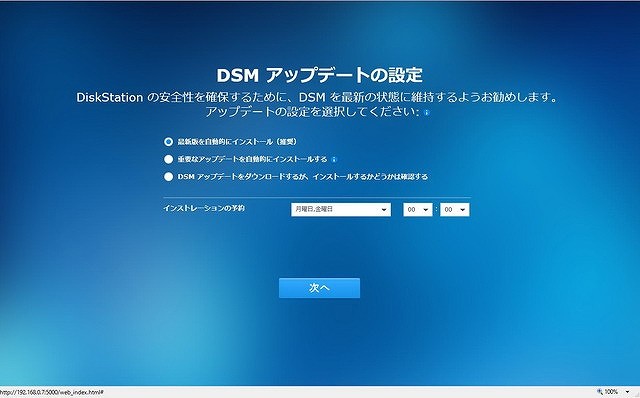Click the 'インストレーションの予約' label
This screenshot has width=640, height=398.
pyautogui.click(x=204, y=208)
